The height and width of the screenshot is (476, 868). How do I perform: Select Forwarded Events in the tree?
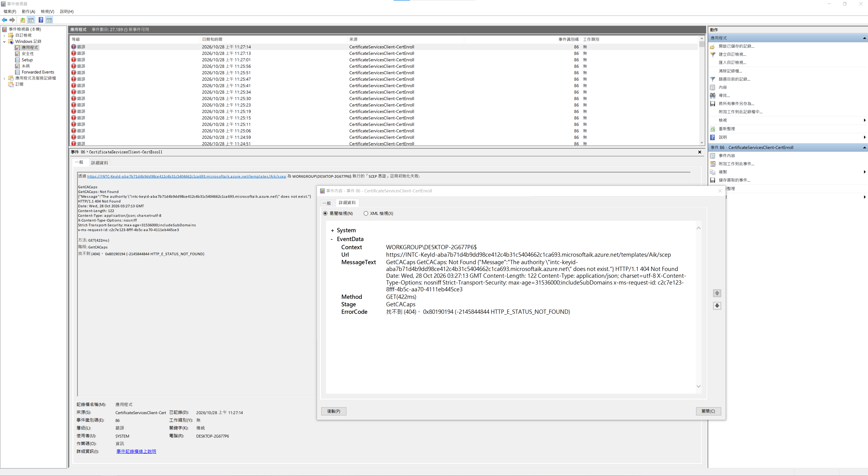click(38, 72)
